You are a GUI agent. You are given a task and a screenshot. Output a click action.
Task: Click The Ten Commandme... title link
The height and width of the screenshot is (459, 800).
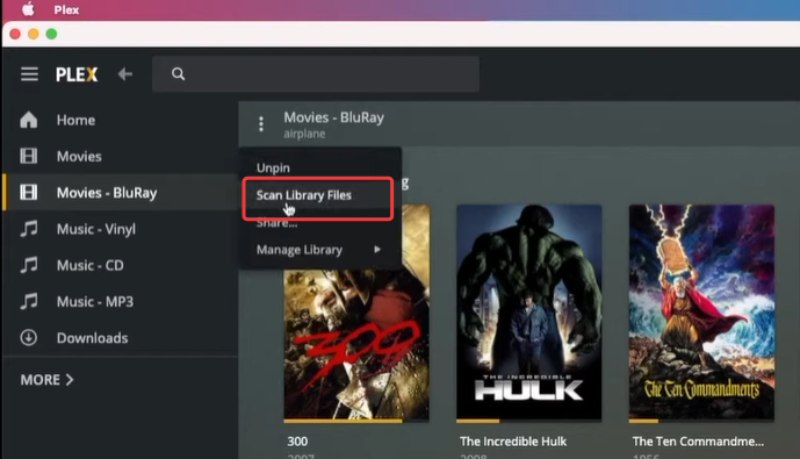(698, 441)
